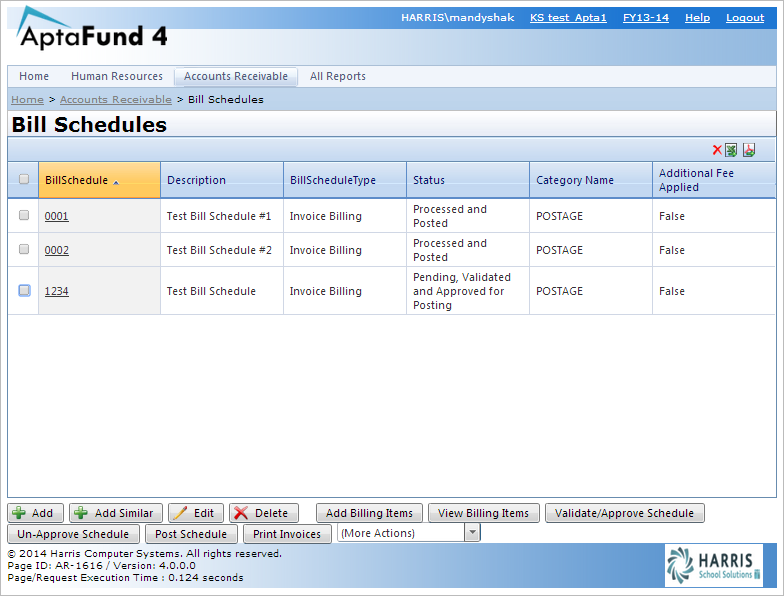Click the Add button

(36, 513)
